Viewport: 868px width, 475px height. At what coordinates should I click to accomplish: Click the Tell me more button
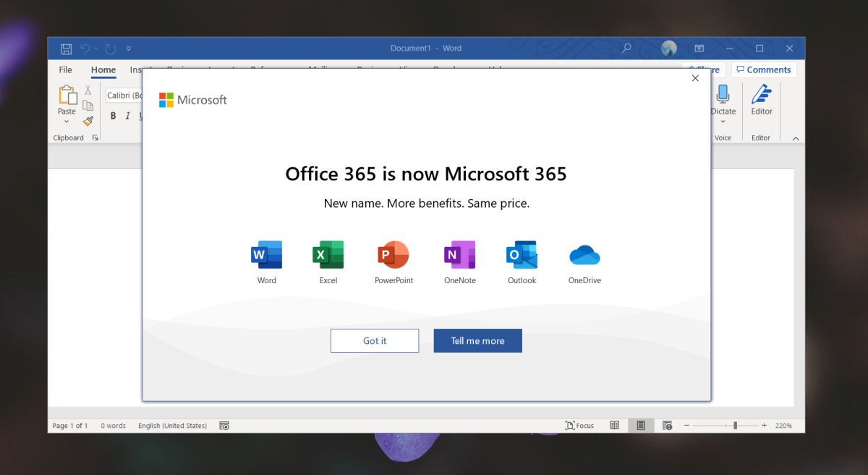pos(477,340)
